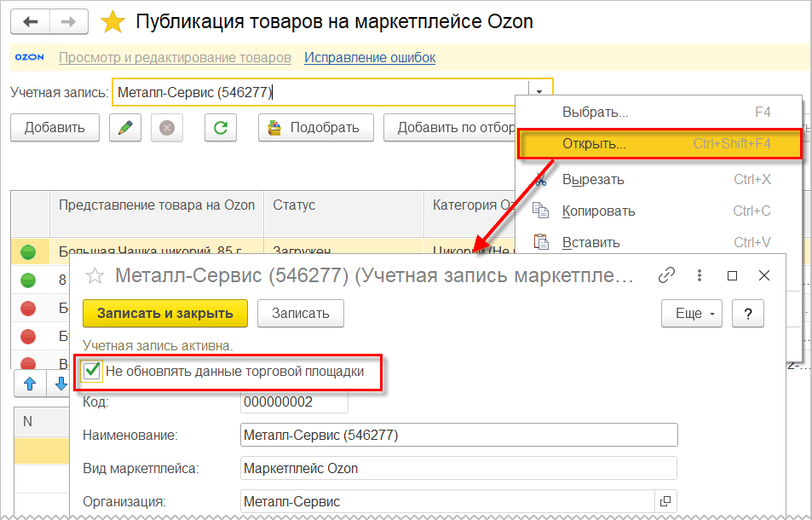This screenshot has height=520, width=812.
Task: Click 'Записать и закрыть' button
Action: point(165,314)
